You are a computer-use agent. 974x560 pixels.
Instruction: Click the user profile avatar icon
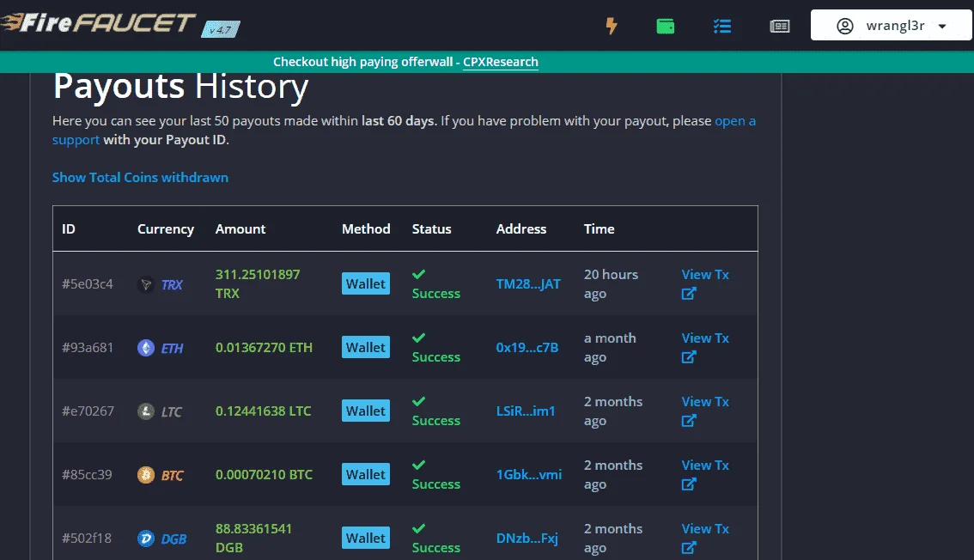pyautogui.click(x=845, y=26)
